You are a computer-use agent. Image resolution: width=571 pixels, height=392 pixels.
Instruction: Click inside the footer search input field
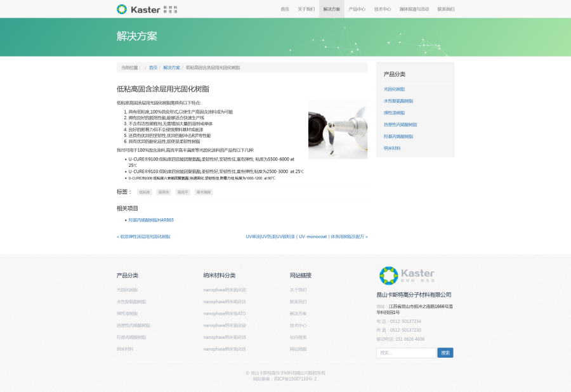[405, 353]
